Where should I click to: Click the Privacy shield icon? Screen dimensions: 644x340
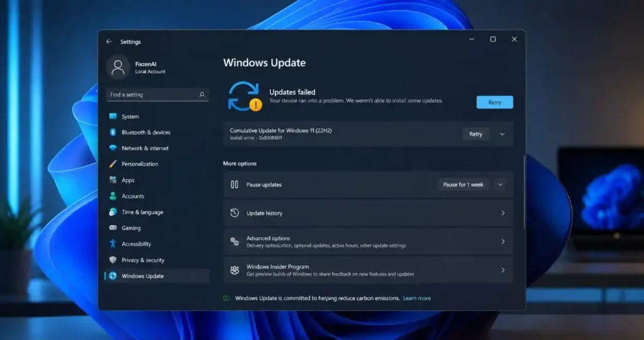[x=113, y=260]
